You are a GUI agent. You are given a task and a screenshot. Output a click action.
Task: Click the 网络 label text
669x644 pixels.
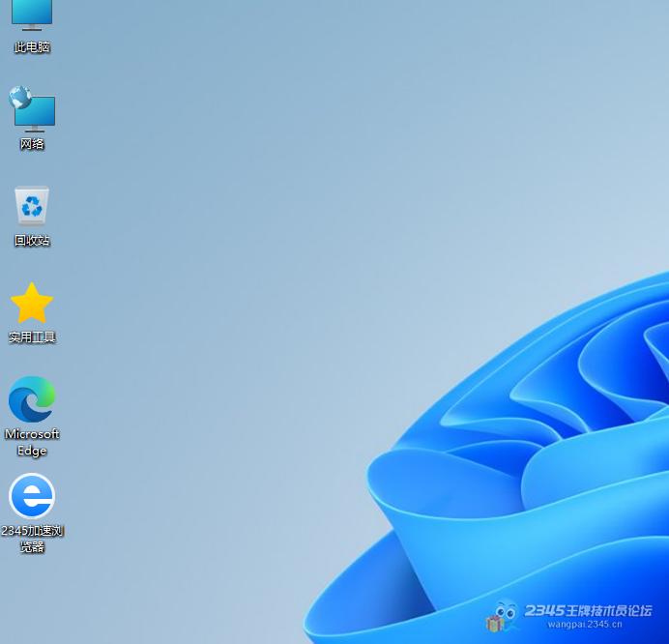click(32, 144)
